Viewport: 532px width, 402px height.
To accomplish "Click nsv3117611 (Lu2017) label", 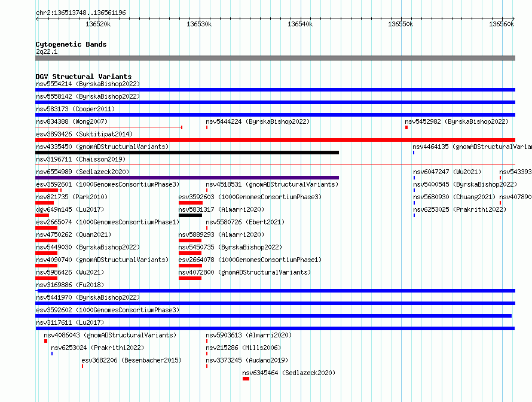I will [70, 322].
